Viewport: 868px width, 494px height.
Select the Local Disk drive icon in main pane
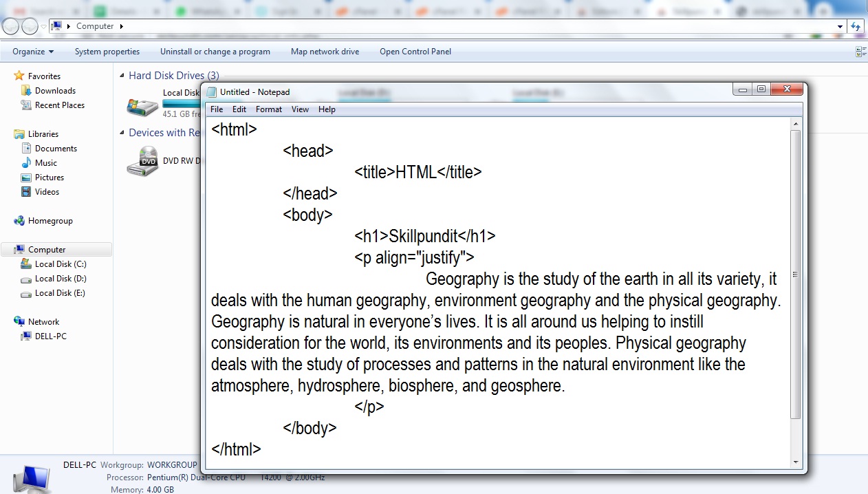142,106
